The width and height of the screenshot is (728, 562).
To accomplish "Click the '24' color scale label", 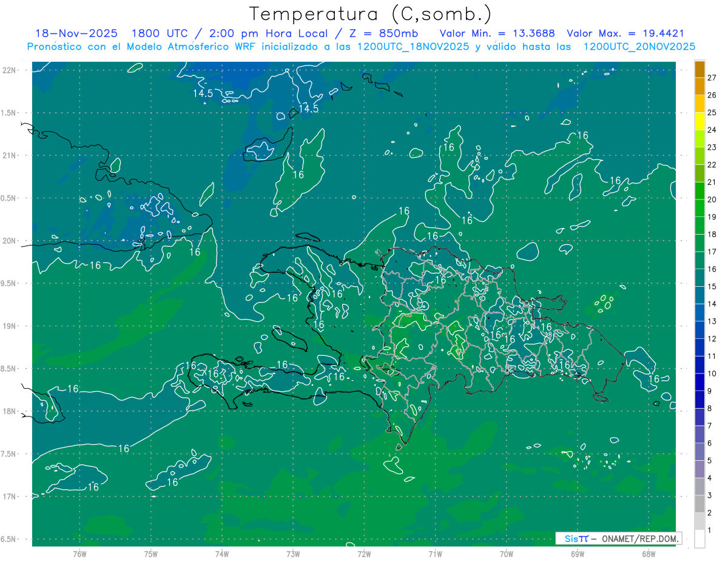I will 712,130.
